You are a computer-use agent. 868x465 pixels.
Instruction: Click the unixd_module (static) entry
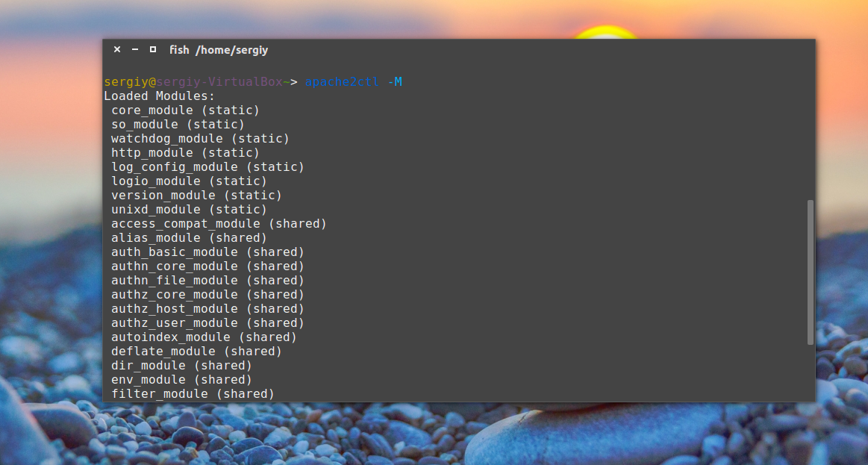click(189, 209)
